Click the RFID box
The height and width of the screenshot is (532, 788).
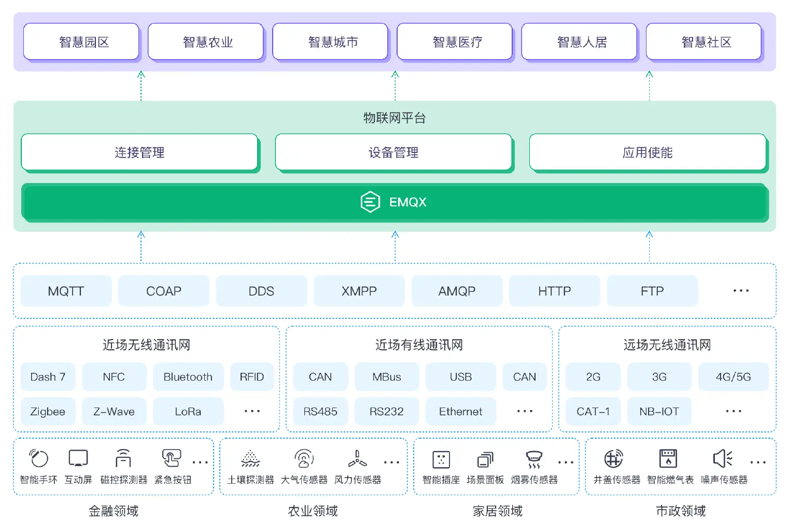(252, 377)
